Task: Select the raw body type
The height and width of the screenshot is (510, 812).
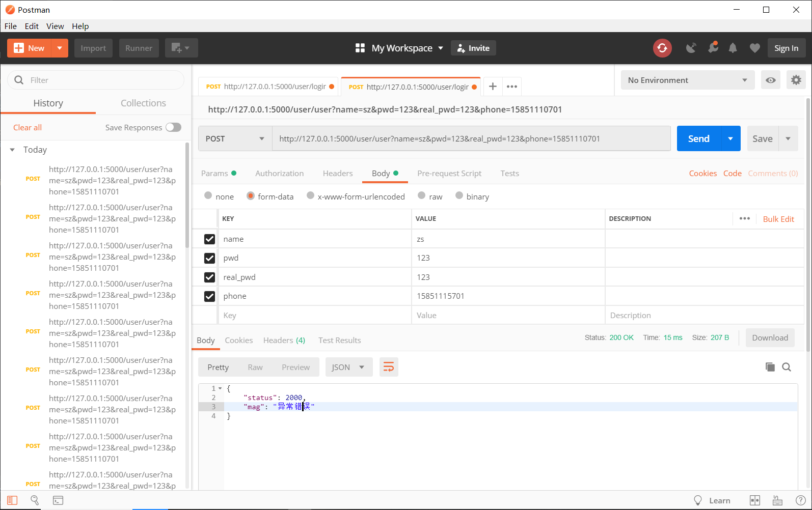Action: pyautogui.click(x=421, y=195)
